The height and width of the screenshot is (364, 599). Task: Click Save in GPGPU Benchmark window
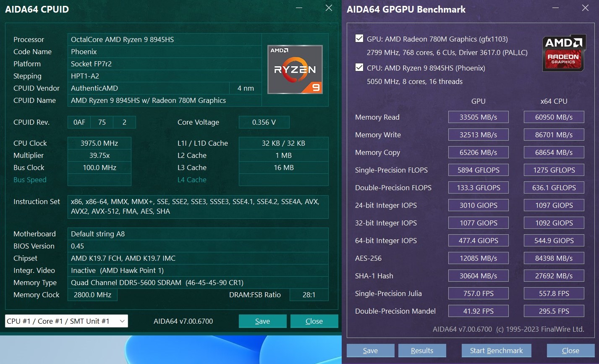[x=370, y=351]
